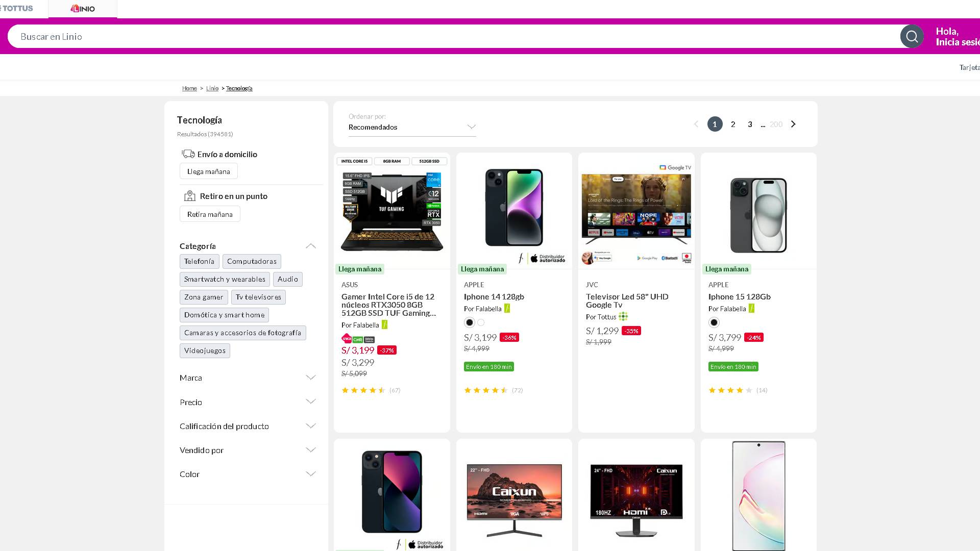Click the Iphone 14 128gb title

tap(494, 296)
